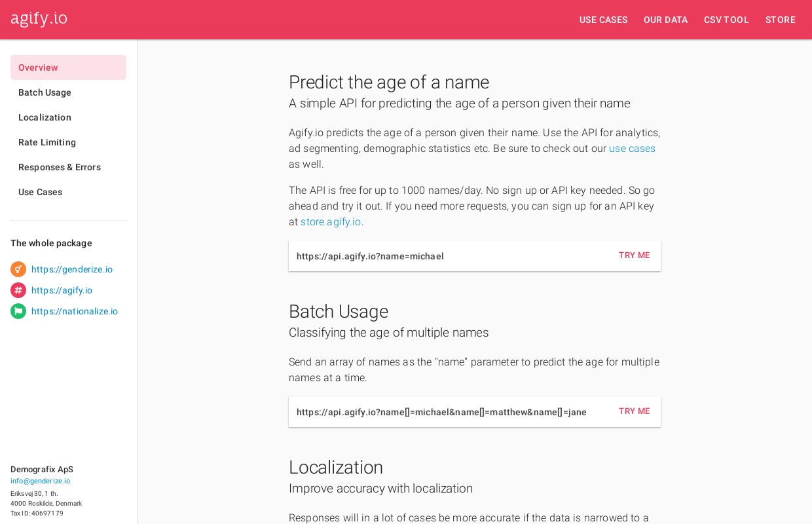Screen dimensions: 812x524
Task: Click TRY ME for the michael example
Action: [x=635, y=255]
